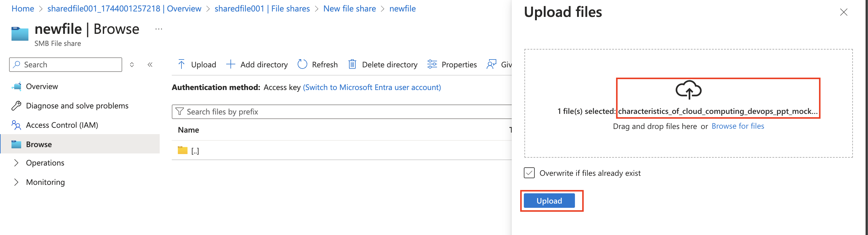Toggle Overwrite if files already exist checkbox
The height and width of the screenshot is (235, 868).
pos(529,173)
